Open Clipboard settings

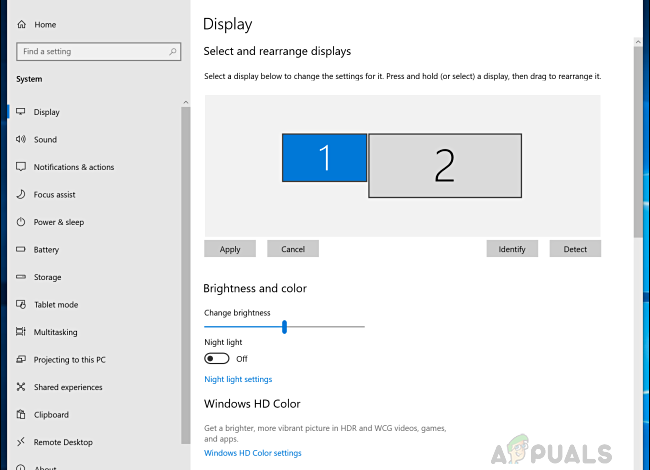pos(51,414)
